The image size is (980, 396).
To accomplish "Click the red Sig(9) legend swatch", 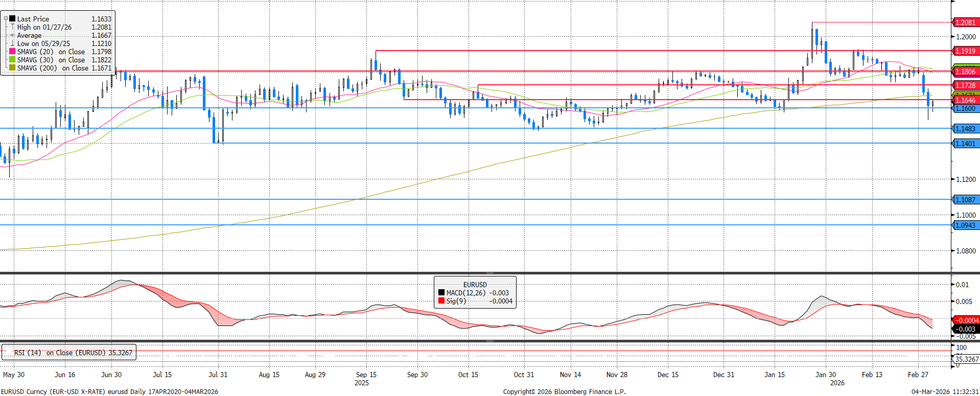I will tap(441, 301).
